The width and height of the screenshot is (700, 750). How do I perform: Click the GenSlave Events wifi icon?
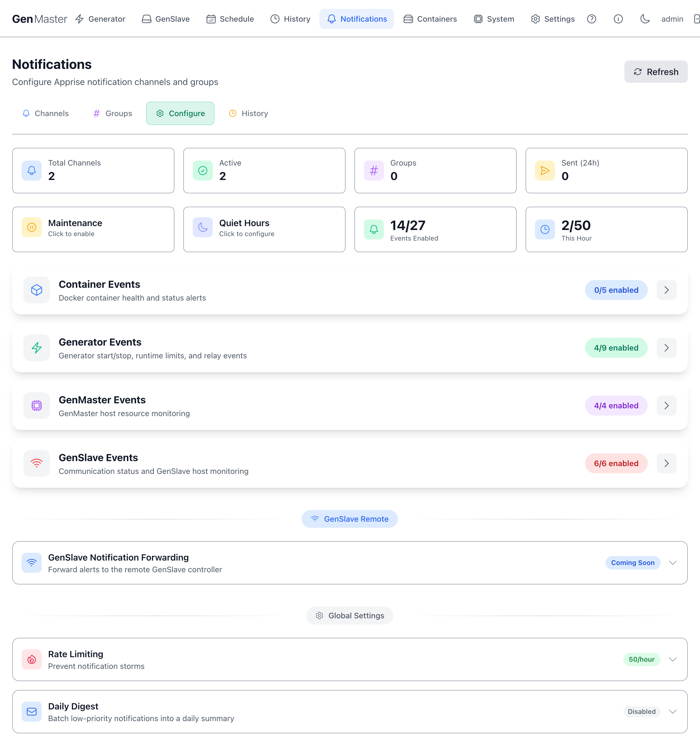click(37, 463)
